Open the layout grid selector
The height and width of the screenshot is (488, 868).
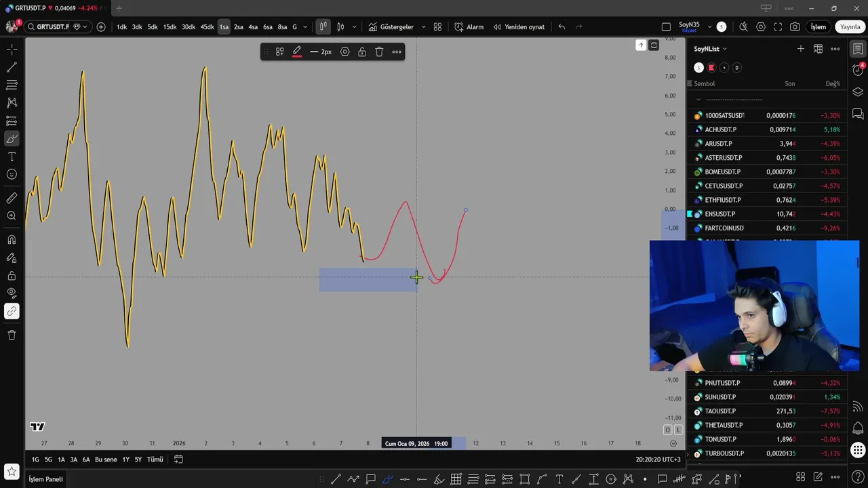click(x=437, y=27)
